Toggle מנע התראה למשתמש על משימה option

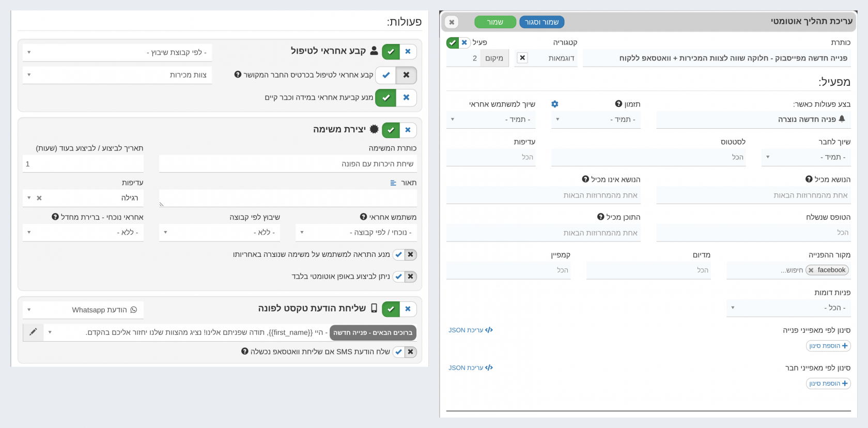click(405, 254)
